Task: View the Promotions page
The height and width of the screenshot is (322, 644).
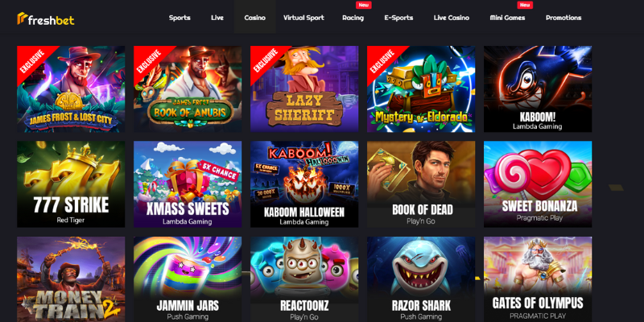Action: point(563,18)
